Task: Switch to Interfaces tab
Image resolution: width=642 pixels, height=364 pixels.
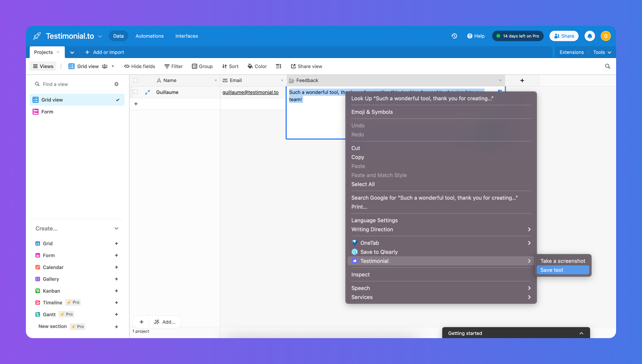Action: (187, 36)
